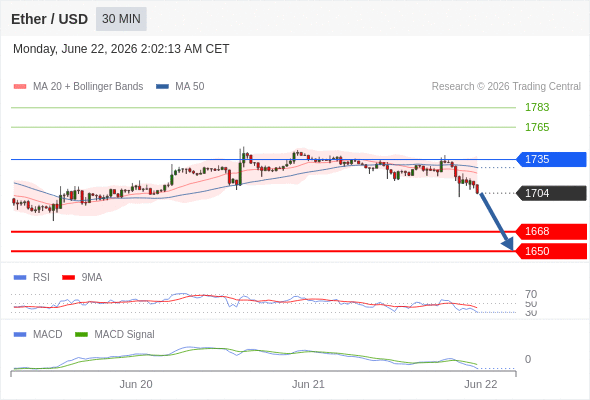The image size is (590, 400).
Task: Click the MA 20 + Bollinger Bands pink swatch
Action: pyautogui.click(x=20, y=87)
